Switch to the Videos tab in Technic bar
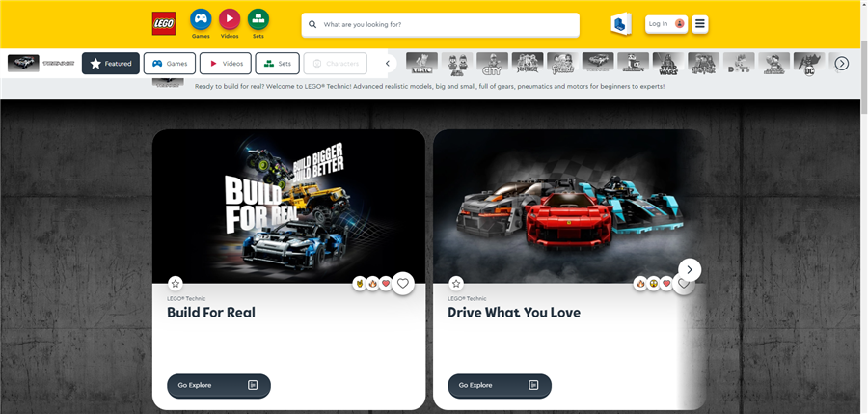868x414 pixels. click(x=225, y=64)
